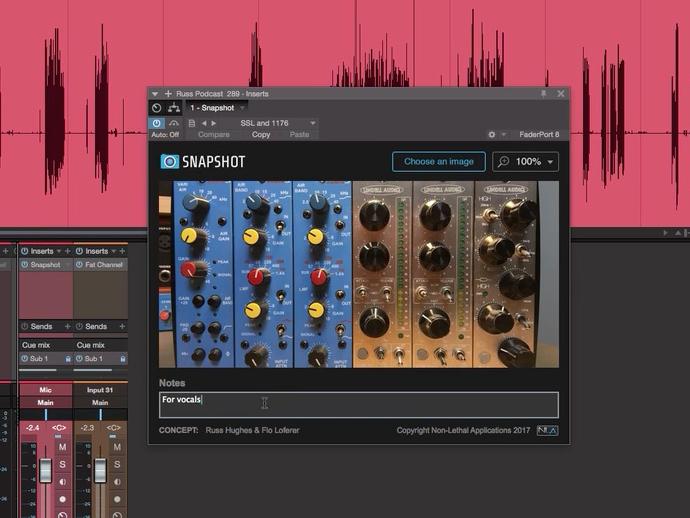Click the preset file icon
The height and width of the screenshot is (518, 690).
[x=191, y=123]
